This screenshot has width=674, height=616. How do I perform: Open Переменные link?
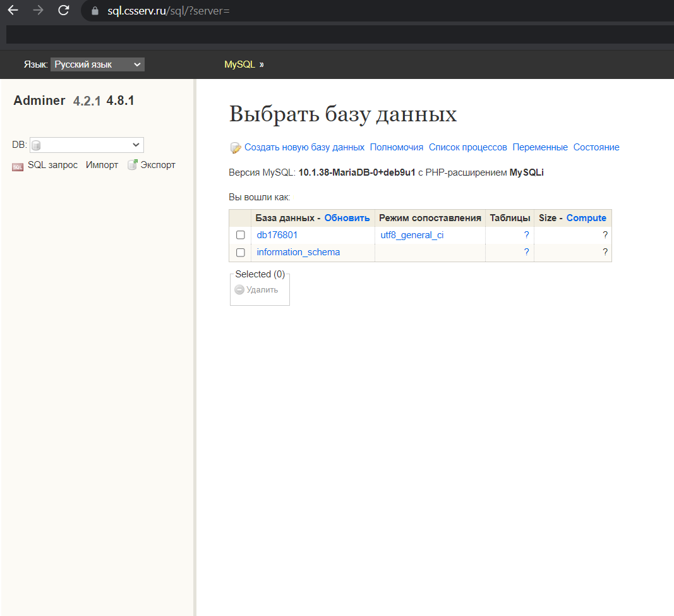pyautogui.click(x=540, y=147)
